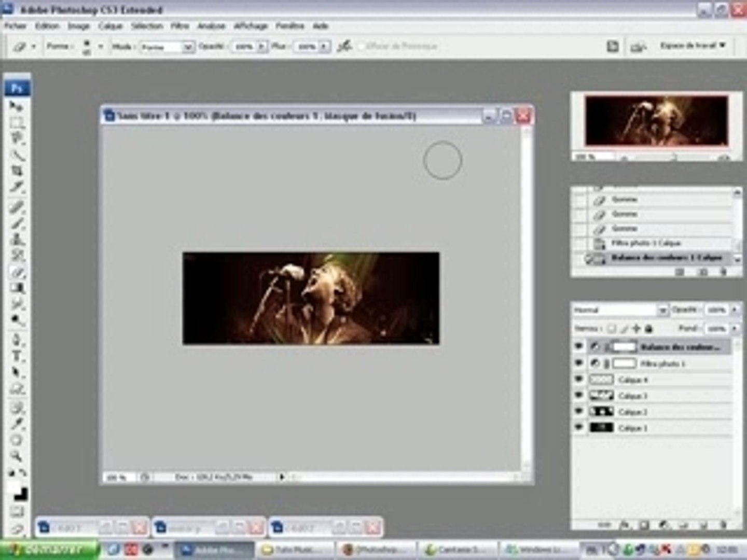Open the eraser Mode dropdown
This screenshot has height=560, width=747.
click(167, 47)
